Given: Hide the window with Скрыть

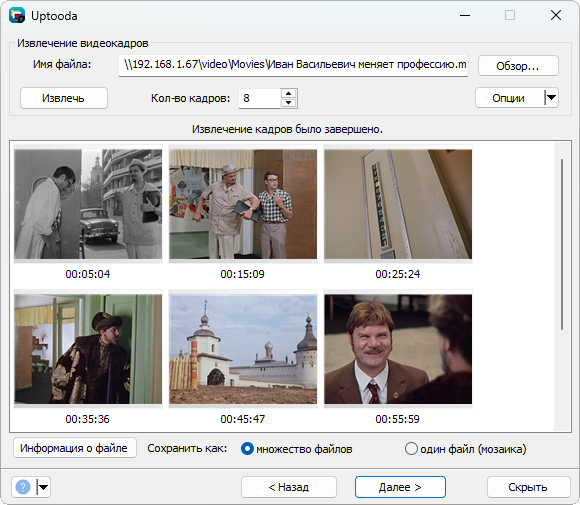Looking at the screenshot, I should click(x=528, y=487).
